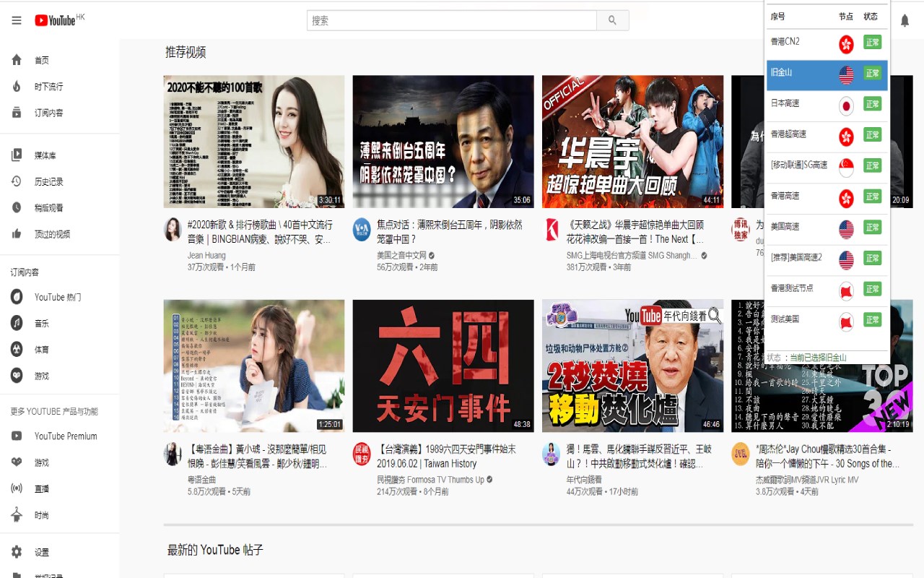Image resolution: width=924 pixels, height=578 pixels.
Task: Open channel link Jean Huang
Action: point(206,255)
